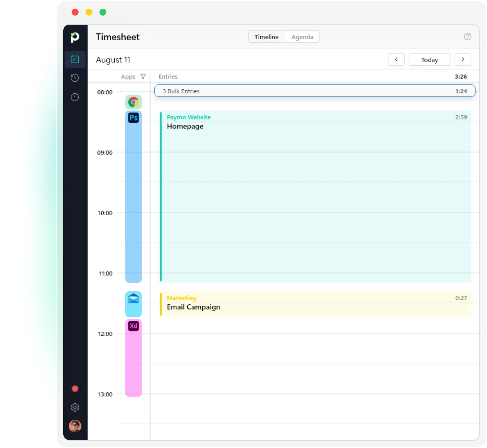This screenshot has width=487, height=448.
Task: Filter apps using the funnel icon
Action: pos(143,77)
